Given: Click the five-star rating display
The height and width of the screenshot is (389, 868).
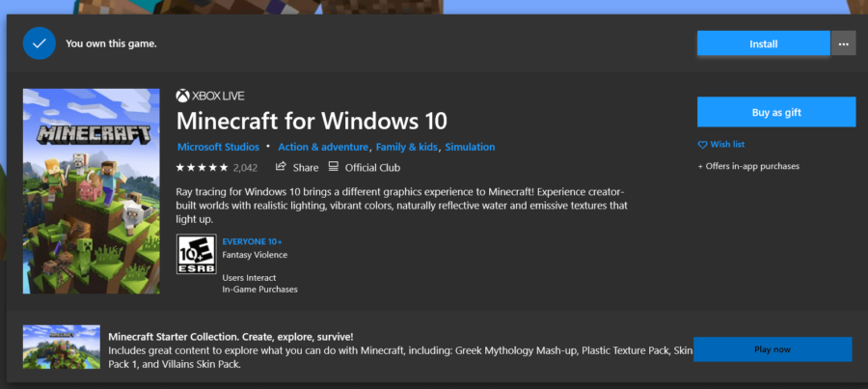Looking at the screenshot, I should click(203, 167).
